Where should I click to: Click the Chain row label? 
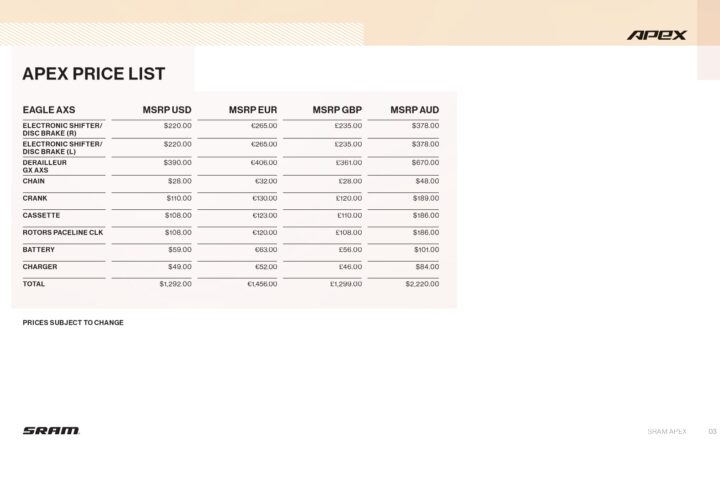tap(34, 181)
